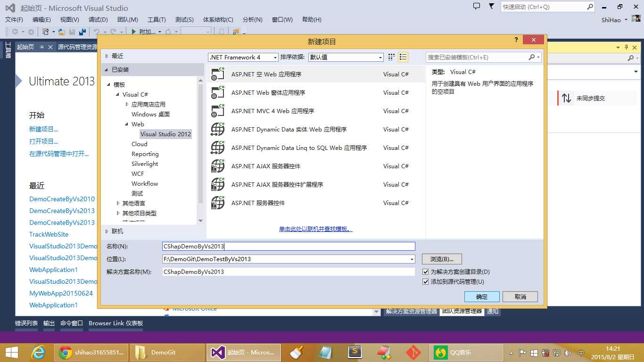This screenshot has height=362, width=644.
Task: Open the Analyze menu
Action: pos(253,19)
